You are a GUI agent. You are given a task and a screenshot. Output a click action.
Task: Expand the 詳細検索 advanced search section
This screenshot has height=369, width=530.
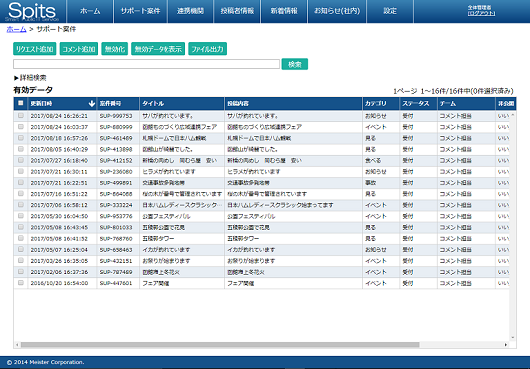pyautogui.click(x=30, y=78)
